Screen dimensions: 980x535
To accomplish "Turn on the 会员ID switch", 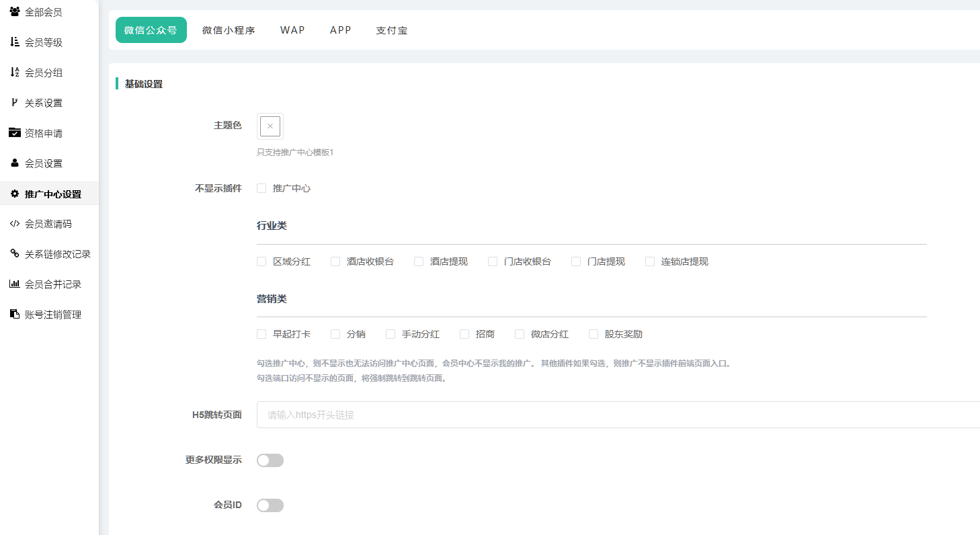I will (x=270, y=505).
